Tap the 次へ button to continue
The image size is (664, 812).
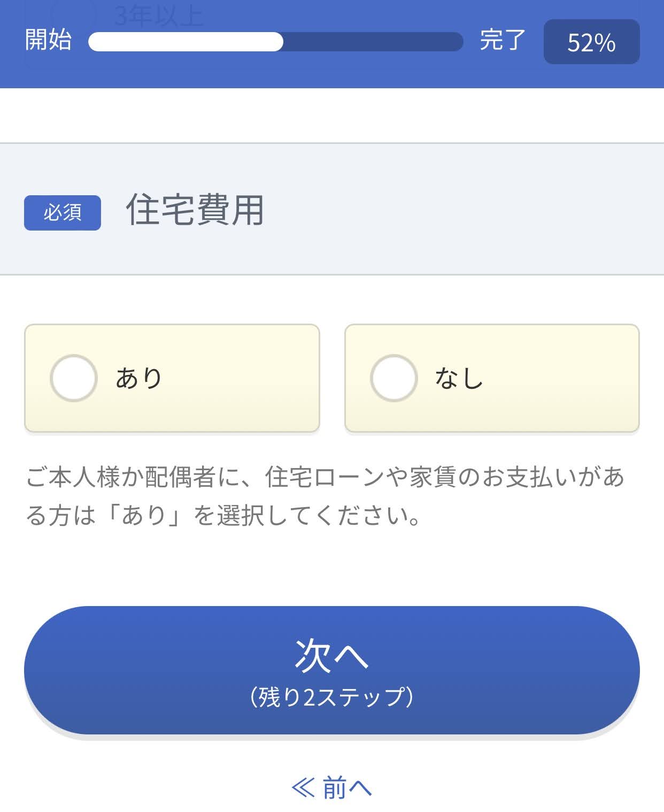pyautogui.click(x=331, y=670)
